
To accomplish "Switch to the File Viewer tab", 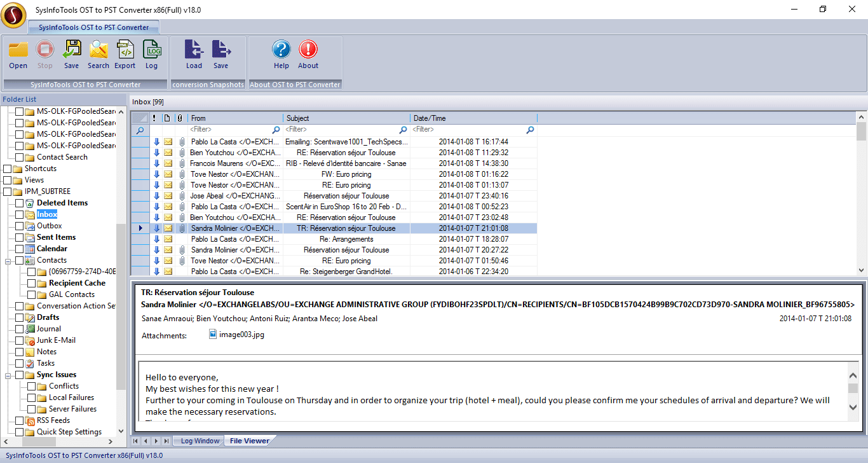I will click(x=250, y=441).
